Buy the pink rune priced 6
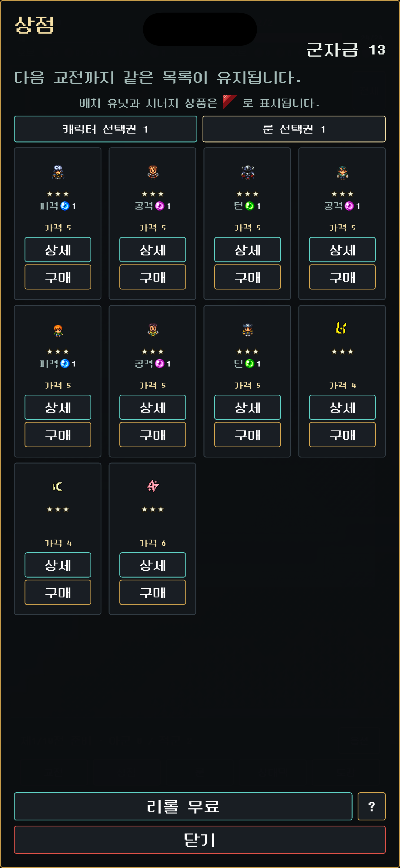The image size is (400, 868). (152, 592)
